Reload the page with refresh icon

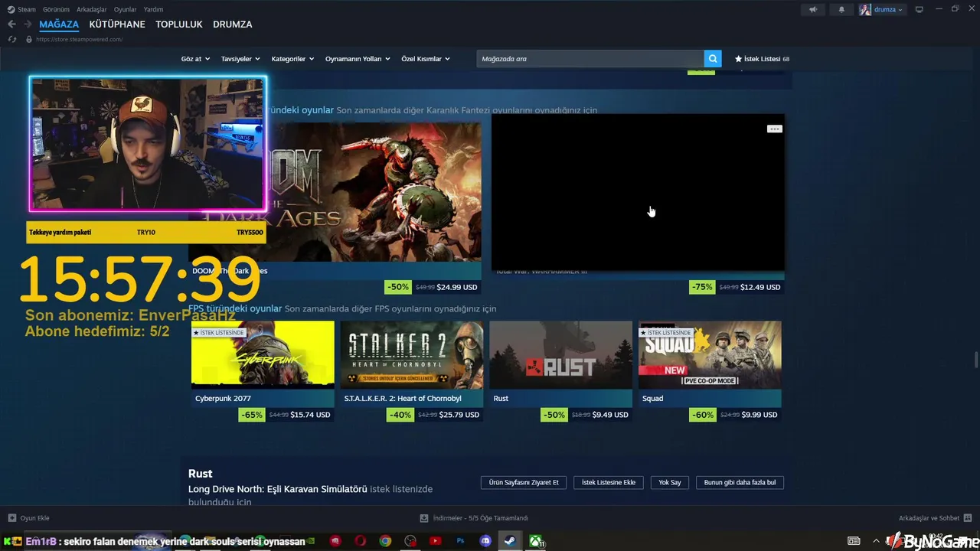(x=11, y=39)
